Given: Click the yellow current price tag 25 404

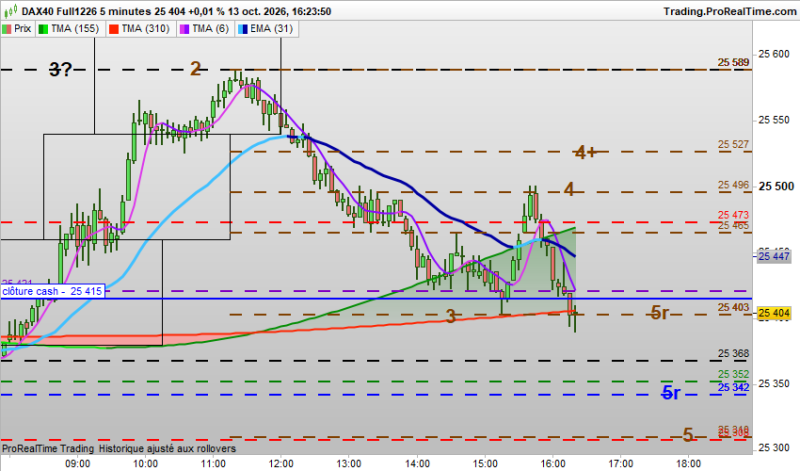Looking at the screenshot, I should pyautogui.click(x=774, y=313).
